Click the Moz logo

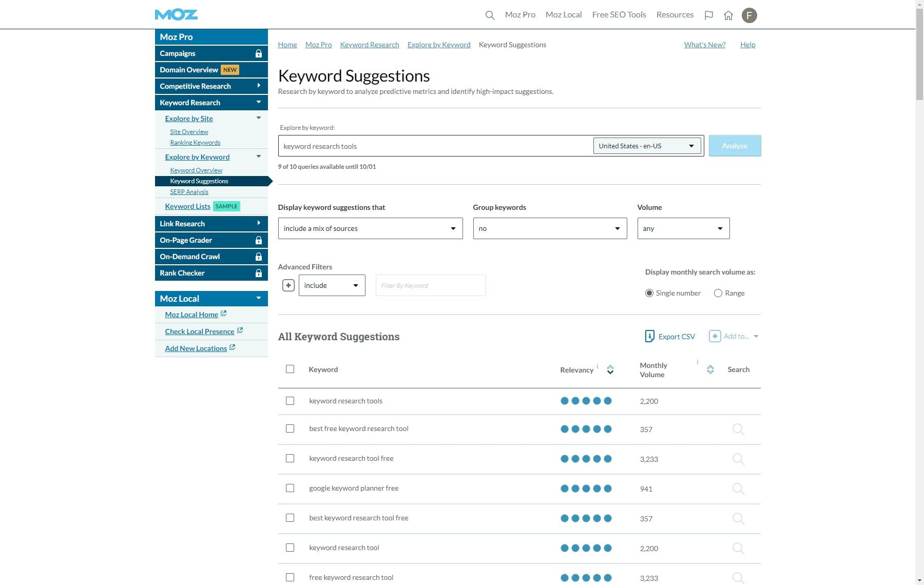pos(176,14)
